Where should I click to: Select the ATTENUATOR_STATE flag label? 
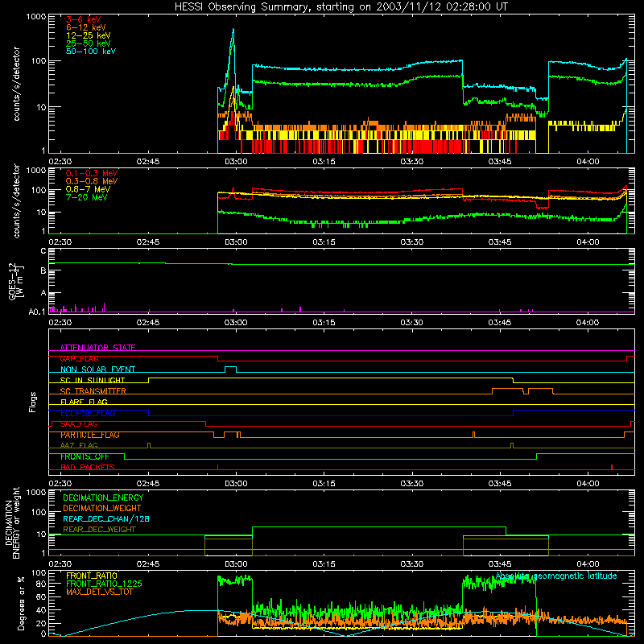pos(97,348)
